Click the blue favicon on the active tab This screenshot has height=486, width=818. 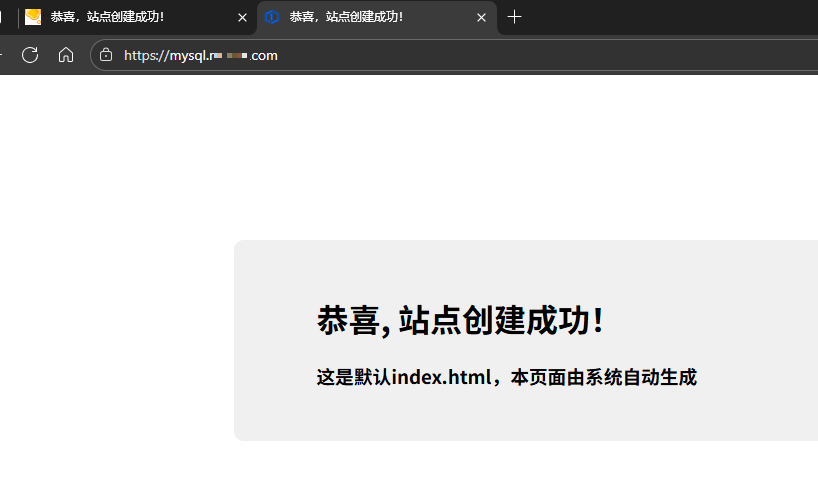(x=272, y=17)
